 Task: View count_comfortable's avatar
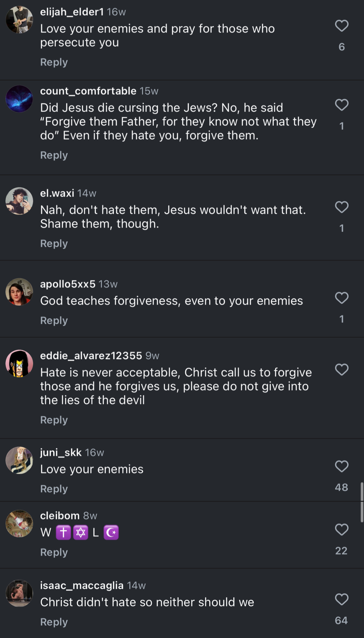click(19, 99)
